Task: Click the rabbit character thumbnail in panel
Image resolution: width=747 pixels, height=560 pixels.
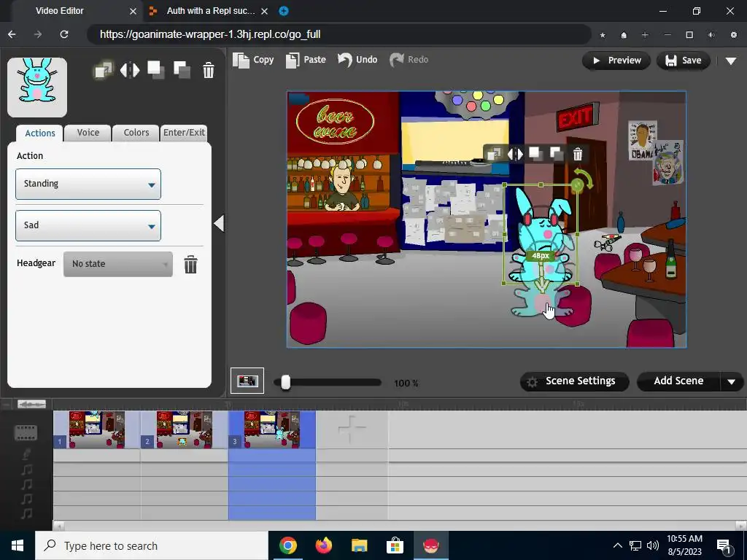Action: tap(37, 87)
